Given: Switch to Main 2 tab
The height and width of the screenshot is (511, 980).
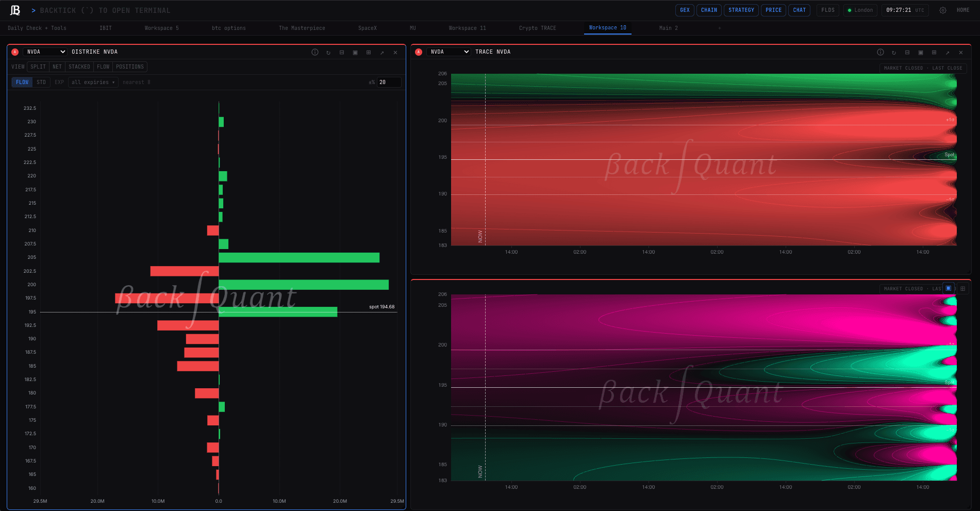Looking at the screenshot, I should 669,28.
